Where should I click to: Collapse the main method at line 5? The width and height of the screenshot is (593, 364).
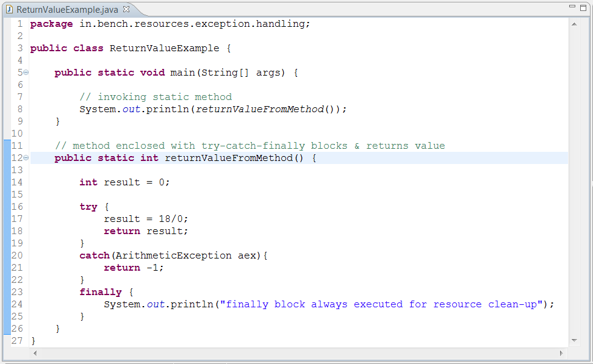click(26, 72)
